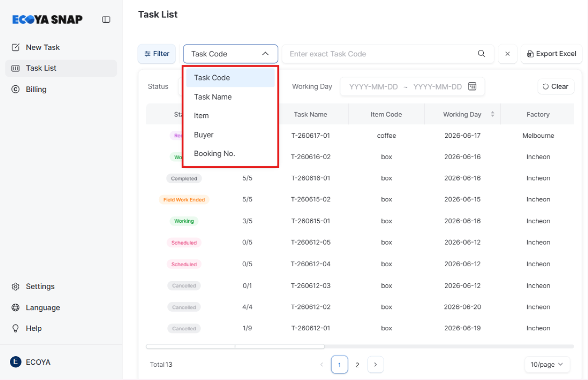The height and width of the screenshot is (380, 588).
Task: Click task T-260616-02
Action: tap(311, 157)
